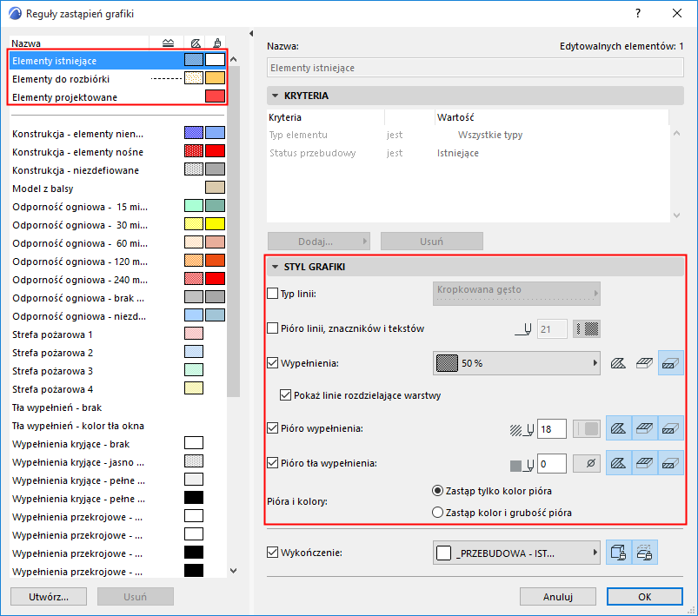698x616 pixels.
Task: Open the 50 % fill dropdown
Action: point(516,363)
